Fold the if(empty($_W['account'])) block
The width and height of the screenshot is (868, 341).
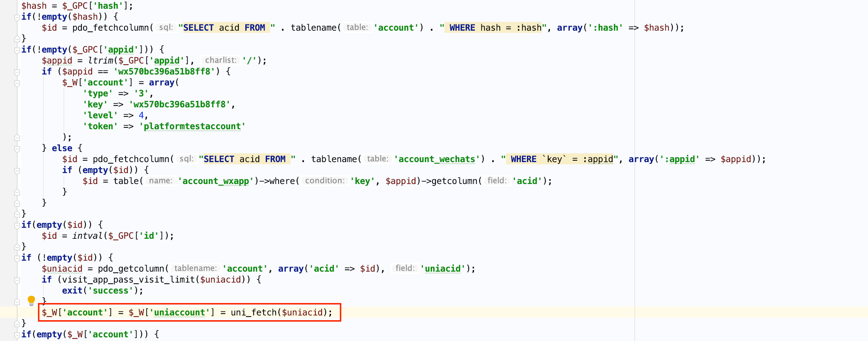[x=17, y=335]
